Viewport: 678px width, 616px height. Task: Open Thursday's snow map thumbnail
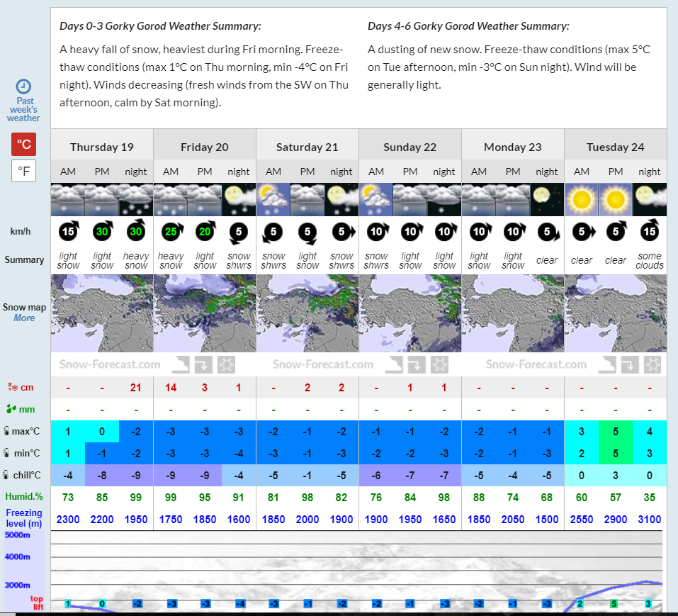(x=102, y=313)
